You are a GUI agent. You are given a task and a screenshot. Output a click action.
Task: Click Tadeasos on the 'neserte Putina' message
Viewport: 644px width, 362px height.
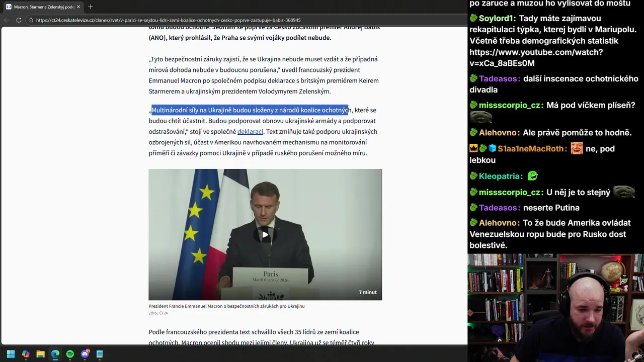[499, 208]
